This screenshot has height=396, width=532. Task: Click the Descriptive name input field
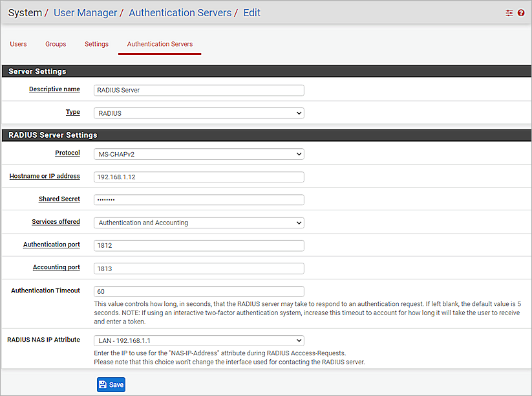click(198, 90)
